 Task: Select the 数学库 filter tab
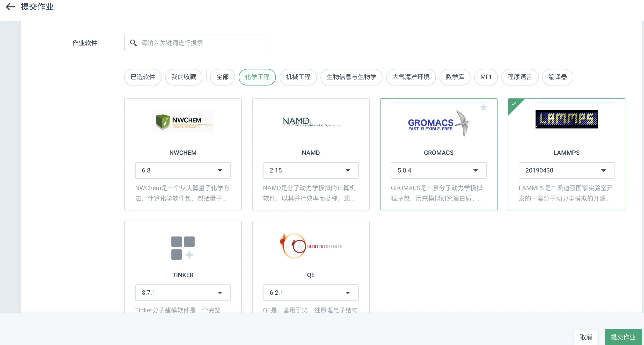coord(455,77)
